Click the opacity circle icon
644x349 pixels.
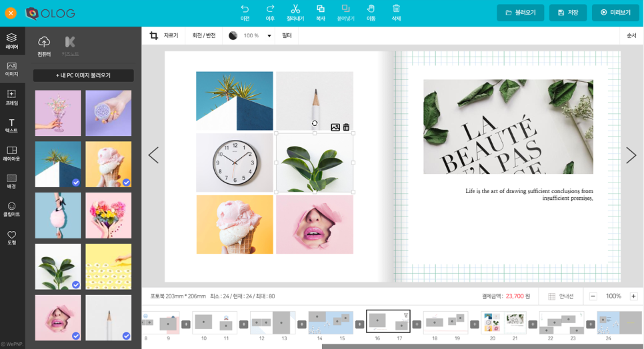[x=233, y=36]
